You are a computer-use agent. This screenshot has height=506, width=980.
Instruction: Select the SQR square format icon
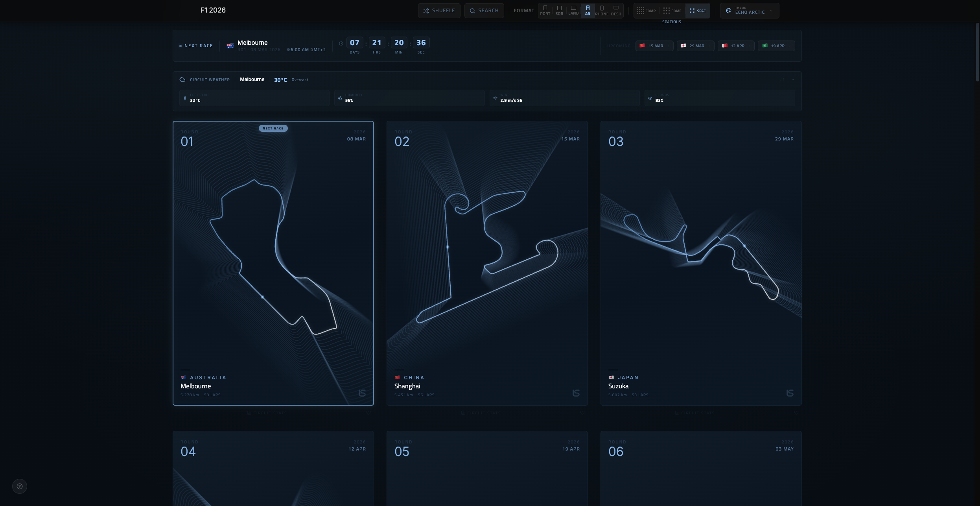tap(559, 11)
